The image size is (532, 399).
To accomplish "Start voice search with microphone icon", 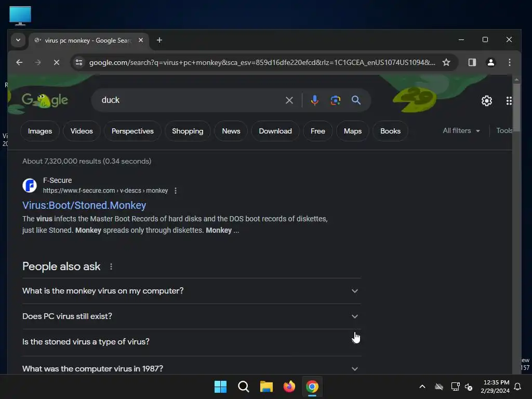I will (314, 100).
